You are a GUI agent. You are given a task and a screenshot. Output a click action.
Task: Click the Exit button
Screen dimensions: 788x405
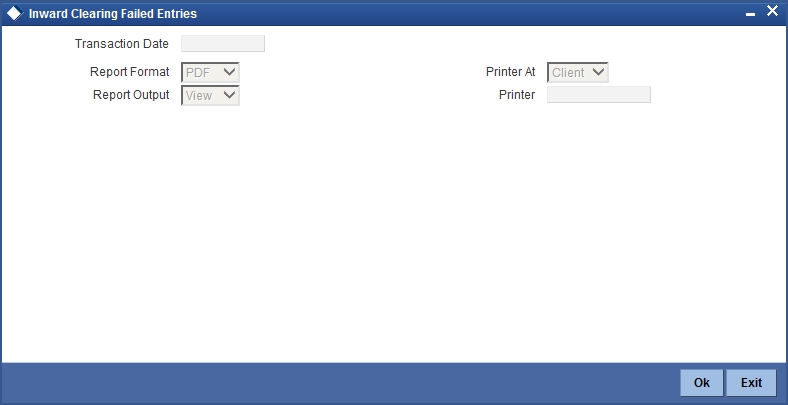pyautogui.click(x=751, y=383)
